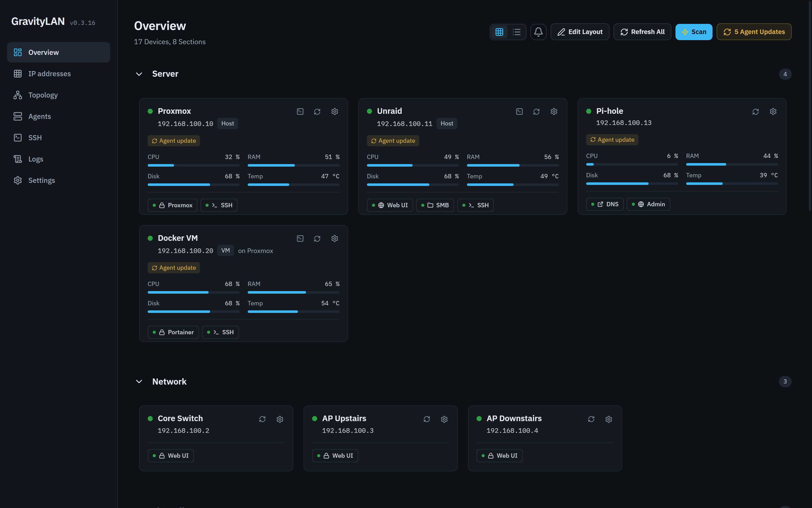Open AP Upstairs settings gear
Screen dimensions: 812x508
tap(444, 419)
